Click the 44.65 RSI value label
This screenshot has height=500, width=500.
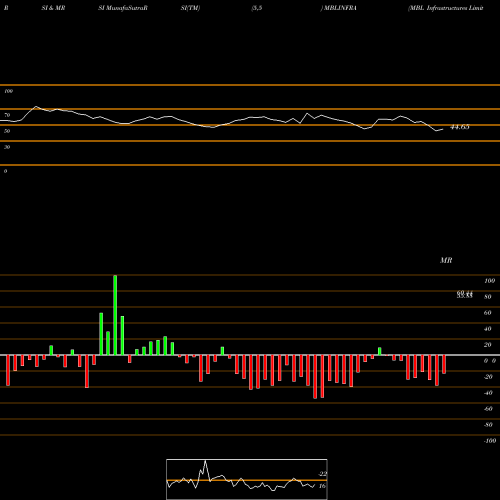460,127
